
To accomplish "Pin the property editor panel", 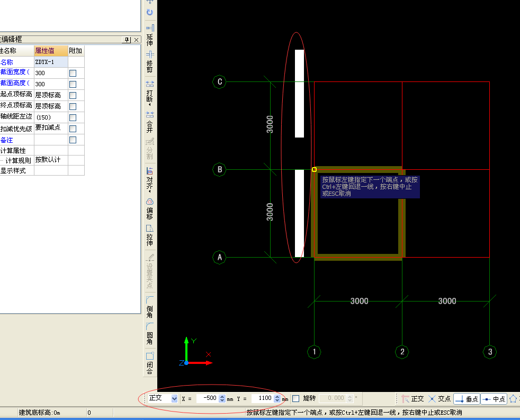I will (x=127, y=40).
